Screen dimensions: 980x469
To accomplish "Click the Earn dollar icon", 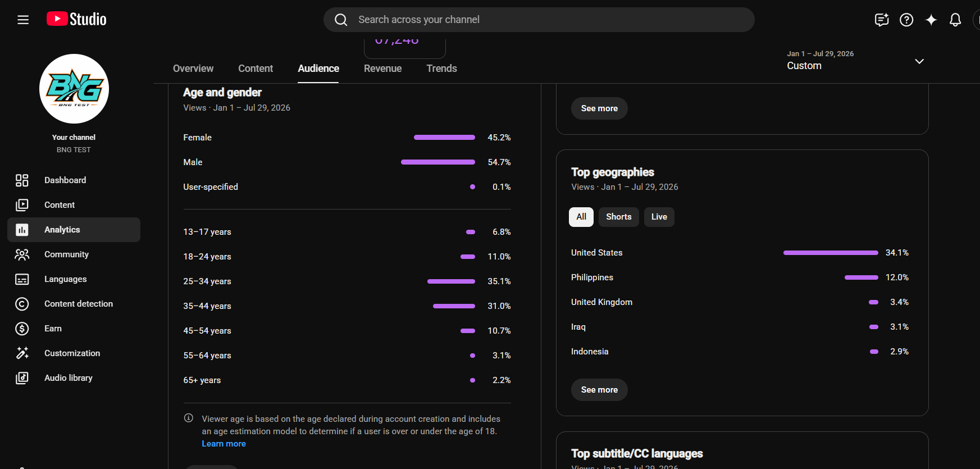I will click(22, 329).
